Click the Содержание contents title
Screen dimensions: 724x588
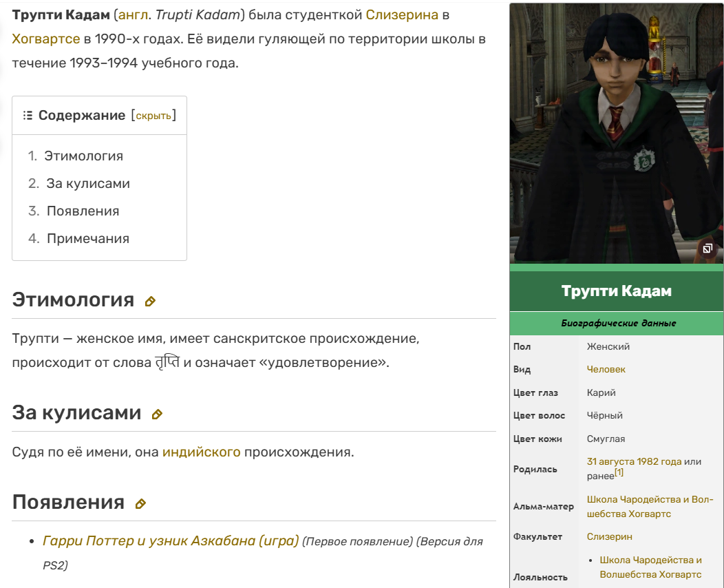point(82,116)
